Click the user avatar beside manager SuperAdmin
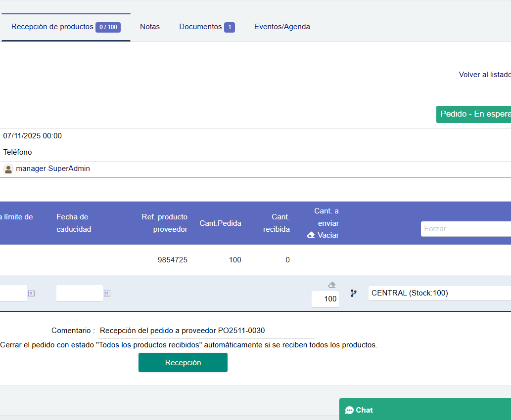Viewport: 511px width, 420px height. (x=8, y=168)
